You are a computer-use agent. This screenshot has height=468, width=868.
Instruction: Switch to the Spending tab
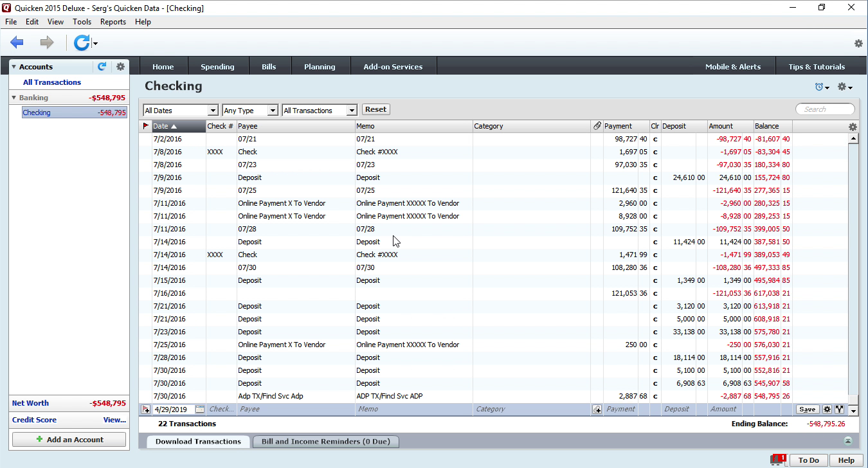217,66
